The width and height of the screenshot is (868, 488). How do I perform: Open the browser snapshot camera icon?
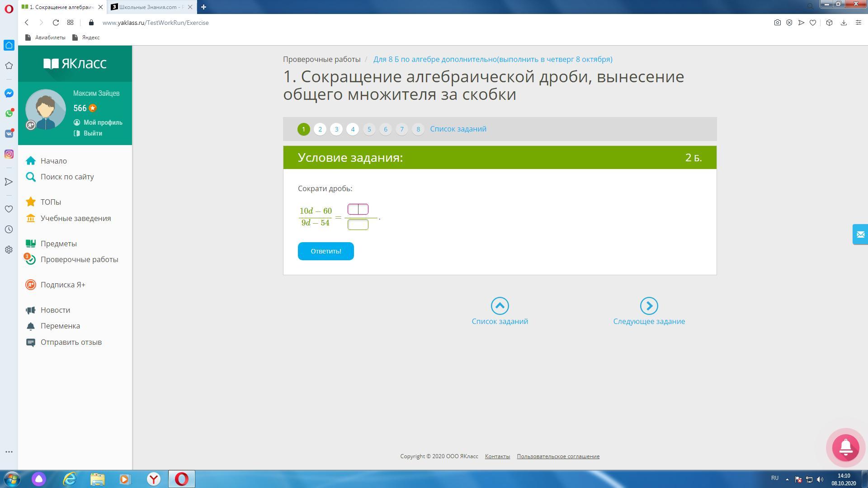coord(777,23)
